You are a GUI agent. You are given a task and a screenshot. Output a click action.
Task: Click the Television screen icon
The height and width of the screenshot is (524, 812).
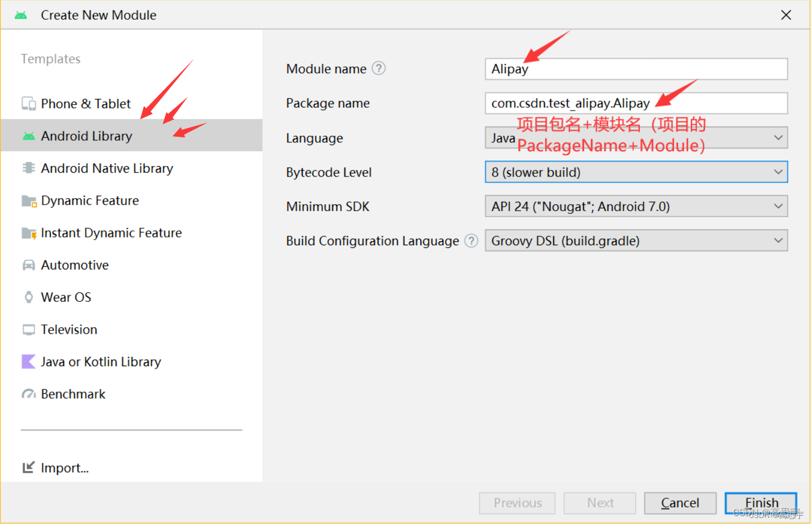[29, 330]
